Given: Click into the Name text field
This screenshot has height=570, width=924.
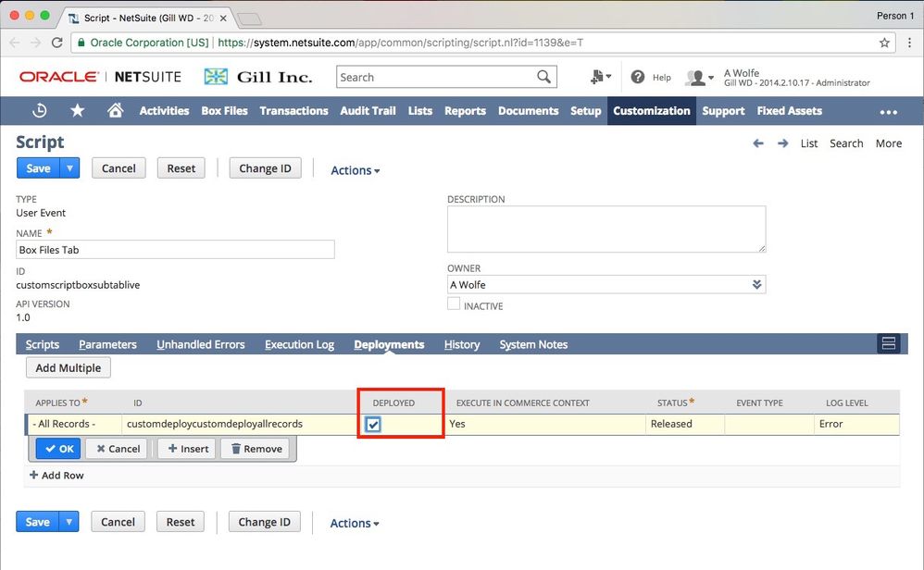Looking at the screenshot, I should click(x=175, y=250).
